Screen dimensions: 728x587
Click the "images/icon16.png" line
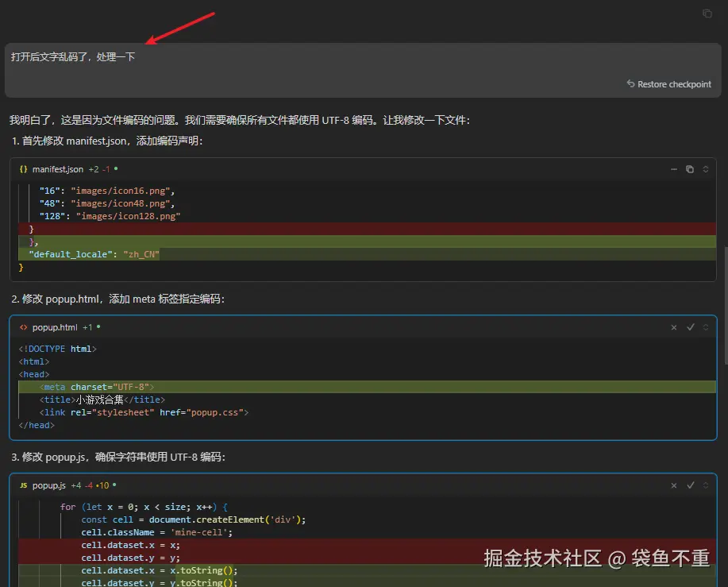tap(107, 191)
